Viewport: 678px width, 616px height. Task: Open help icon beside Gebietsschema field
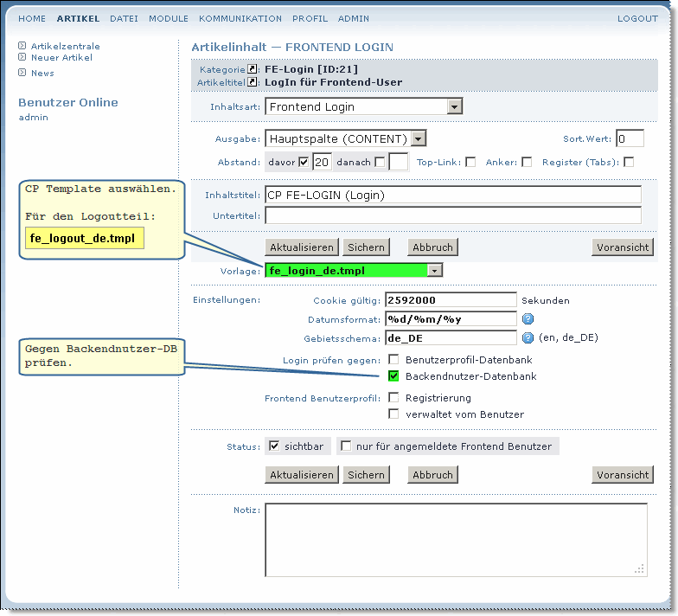(x=528, y=337)
